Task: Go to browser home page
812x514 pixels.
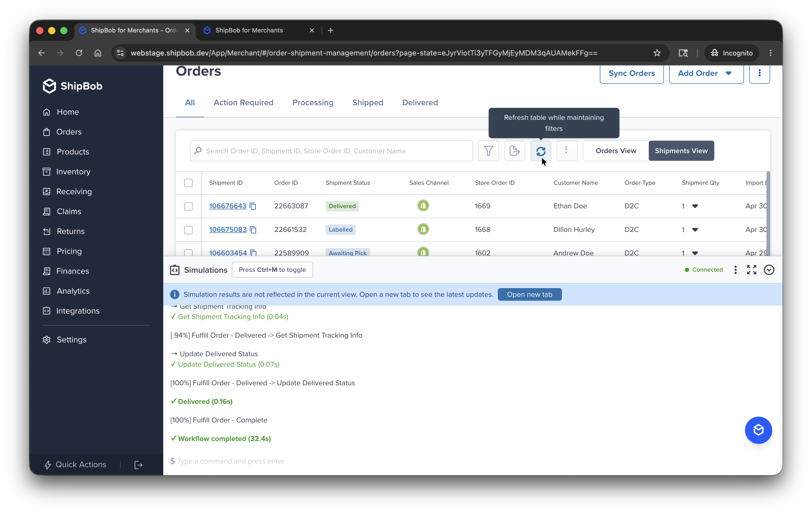Action: [98, 53]
